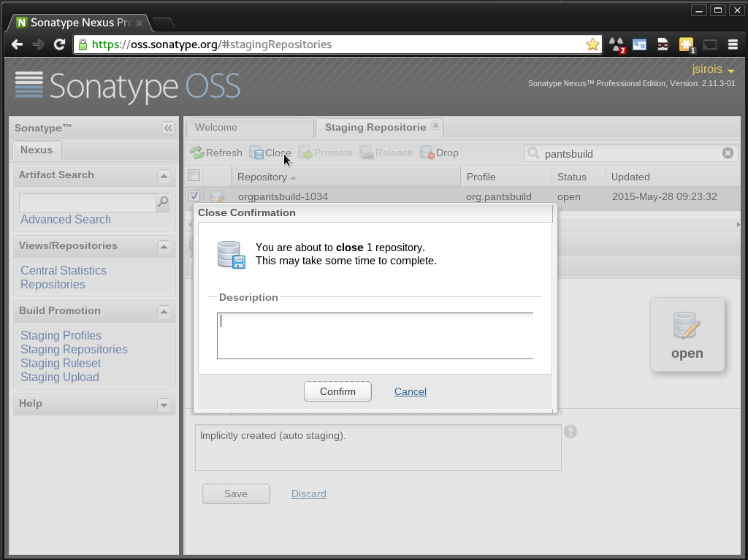Click the pantsbuild filter input
Screen dimensions: 748x560
[631, 153]
